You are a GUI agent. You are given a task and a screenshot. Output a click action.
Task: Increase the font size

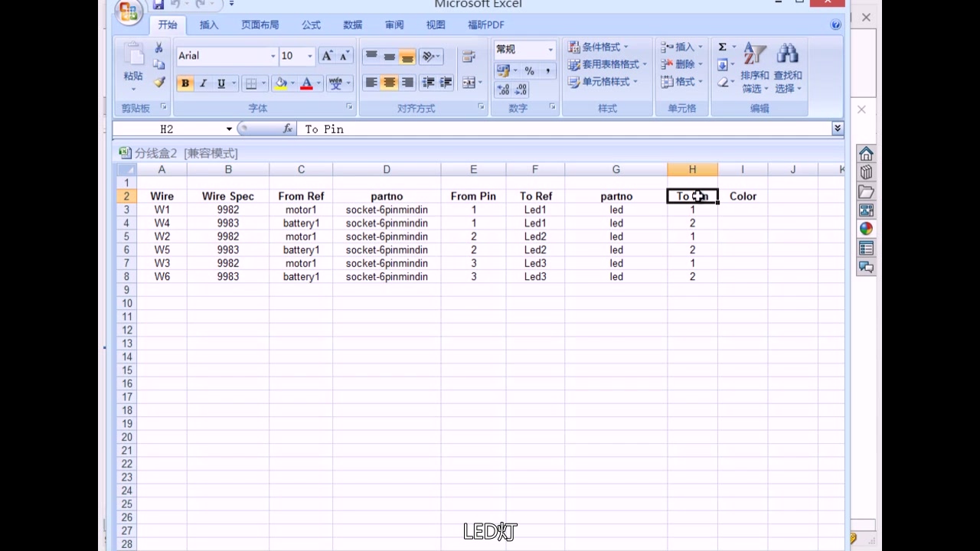click(x=327, y=56)
